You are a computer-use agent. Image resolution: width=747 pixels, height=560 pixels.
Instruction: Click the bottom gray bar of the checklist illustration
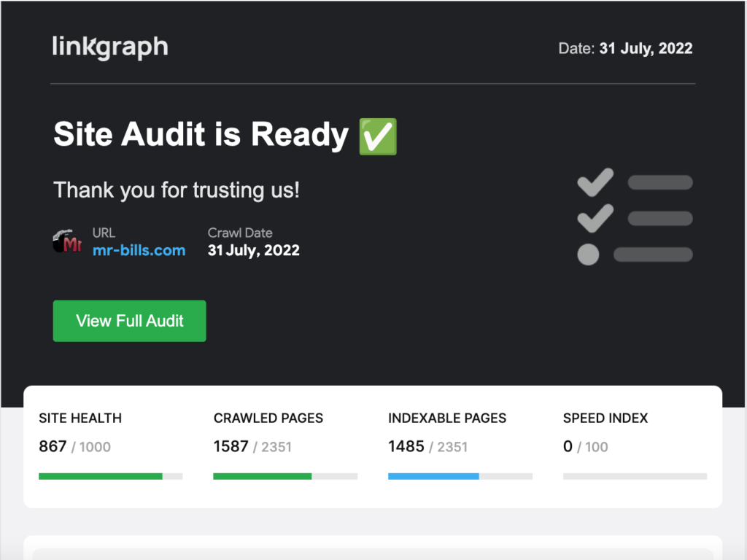click(x=653, y=255)
